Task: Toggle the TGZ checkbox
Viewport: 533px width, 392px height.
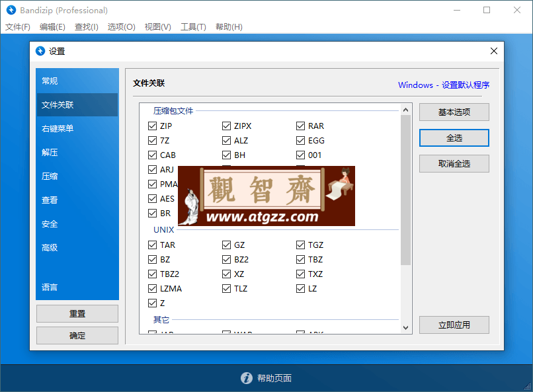Action: tap(300, 245)
